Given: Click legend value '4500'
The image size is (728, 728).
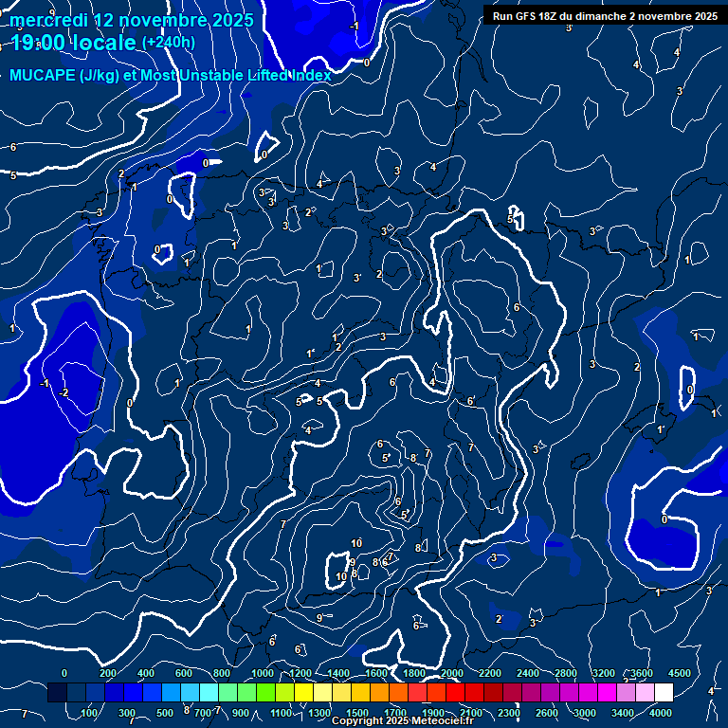Looking at the screenshot, I should pyautogui.click(x=680, y=673).
